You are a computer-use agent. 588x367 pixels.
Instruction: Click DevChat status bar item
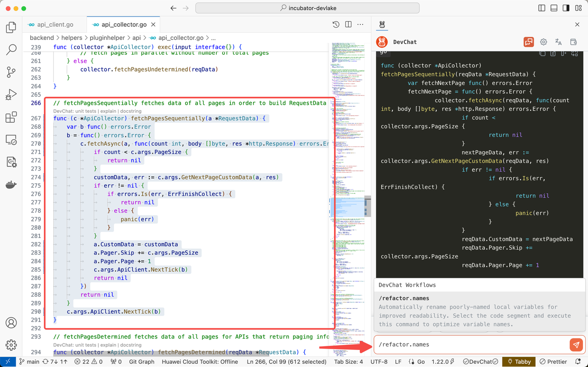point(481,361)
